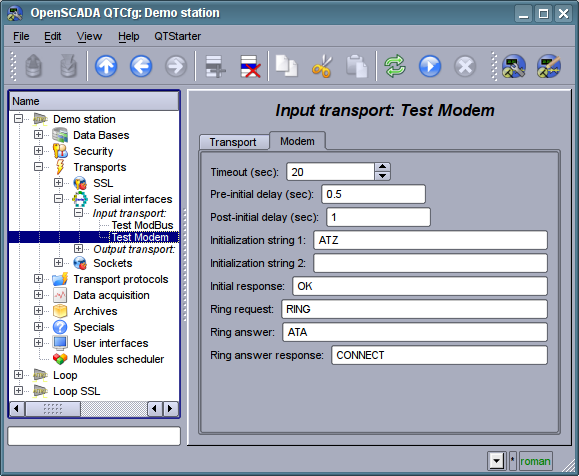The image size is (579, 476).
Task: Open the Help menu
Action: pyautogui.click(x=129, y=36)
